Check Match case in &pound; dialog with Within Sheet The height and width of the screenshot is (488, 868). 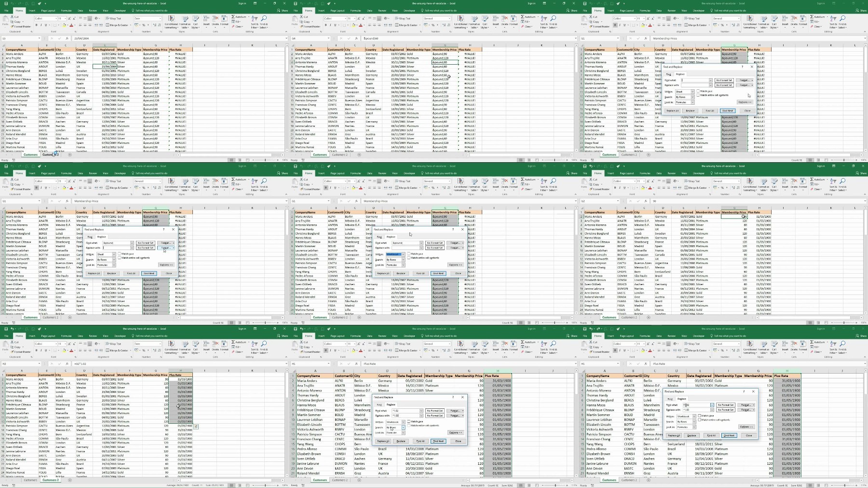[x=119, y=254]
